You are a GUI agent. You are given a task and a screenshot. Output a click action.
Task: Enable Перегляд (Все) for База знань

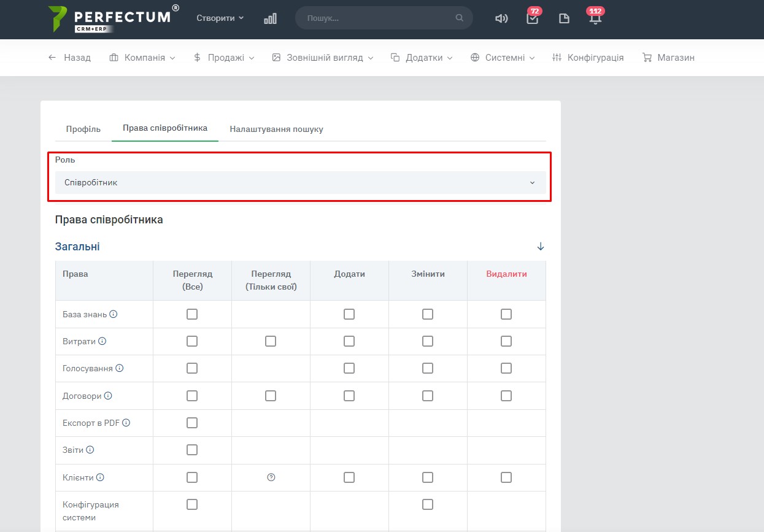(192, 314)
